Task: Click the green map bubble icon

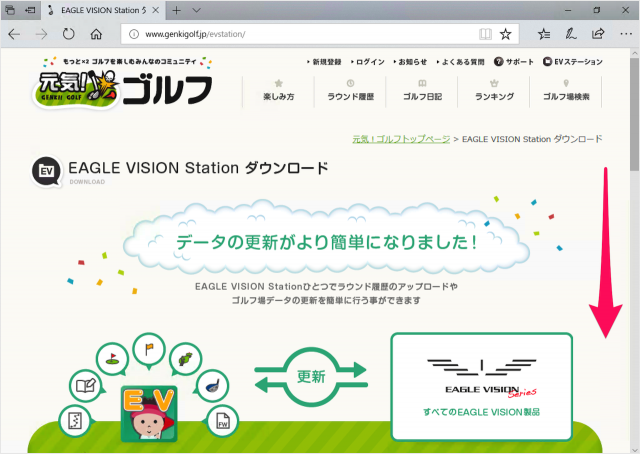Action: (186, 359)
